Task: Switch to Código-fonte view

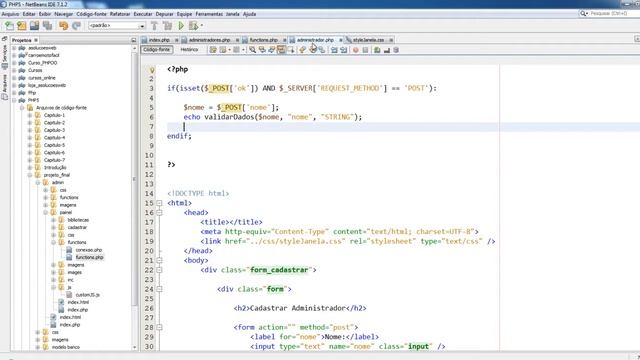Action: pyautogui.click(x=157, y=50)
